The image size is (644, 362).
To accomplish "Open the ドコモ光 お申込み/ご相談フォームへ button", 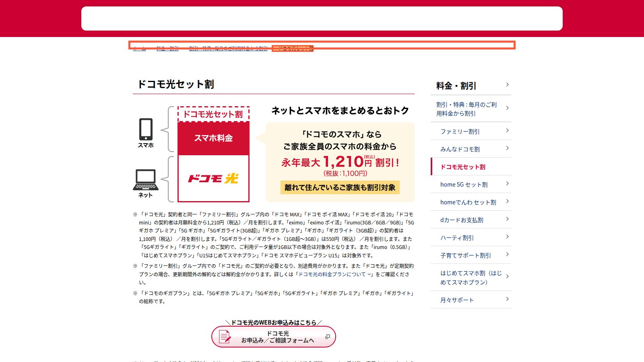I will tap(274, 337).
